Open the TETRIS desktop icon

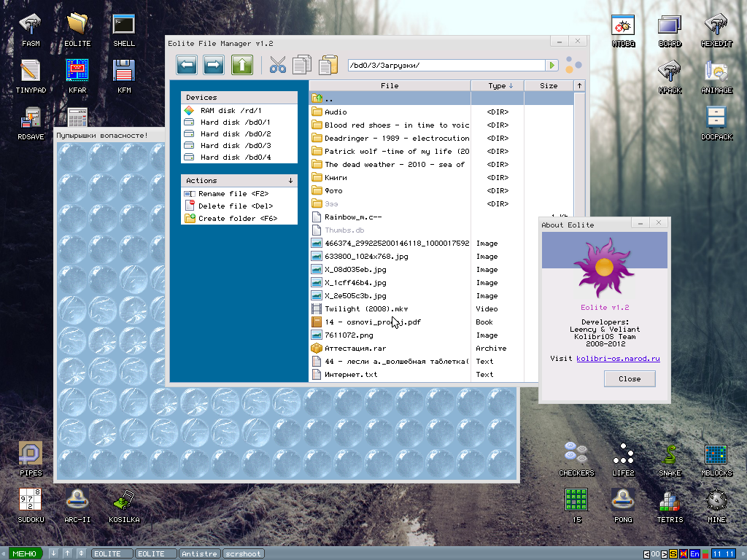670,502
